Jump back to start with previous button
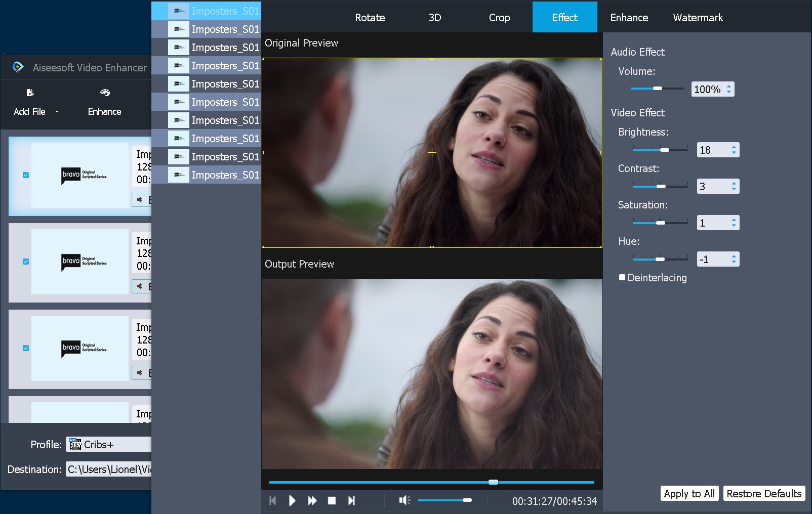 [273, 500]
